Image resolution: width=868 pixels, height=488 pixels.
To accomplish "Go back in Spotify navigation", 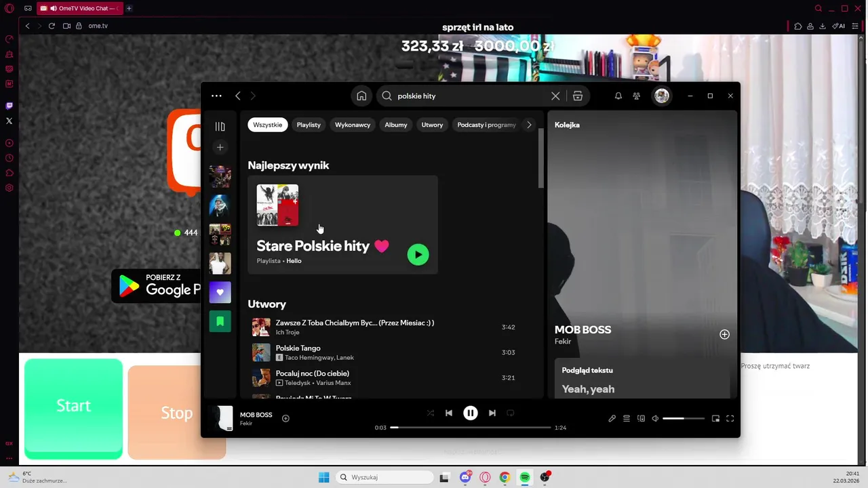I will pos(238,96).
